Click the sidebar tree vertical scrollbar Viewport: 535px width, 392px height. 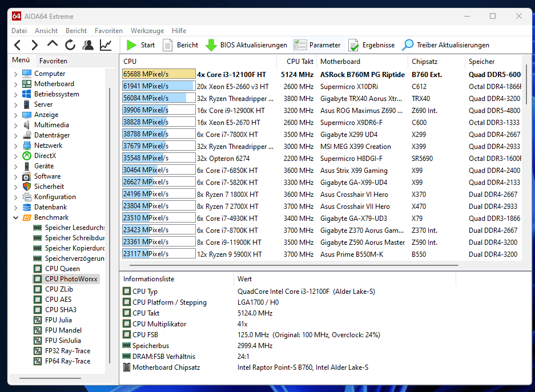coord(110,225)
